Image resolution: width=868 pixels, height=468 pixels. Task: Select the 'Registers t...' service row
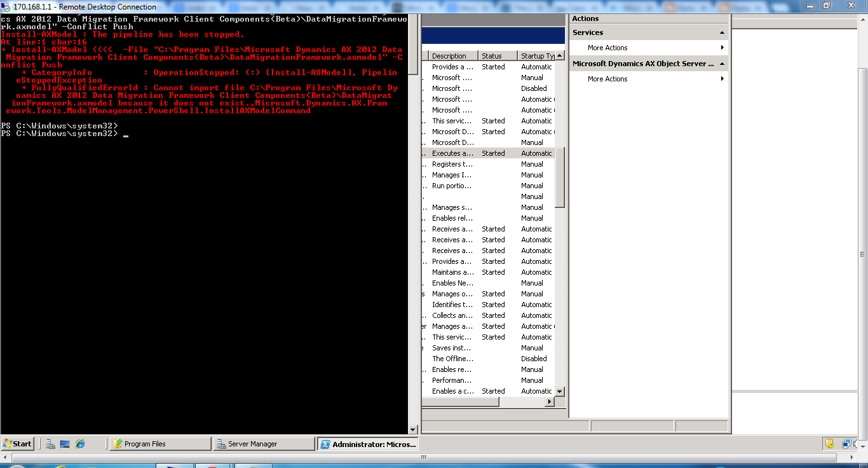tap(488, 164)
